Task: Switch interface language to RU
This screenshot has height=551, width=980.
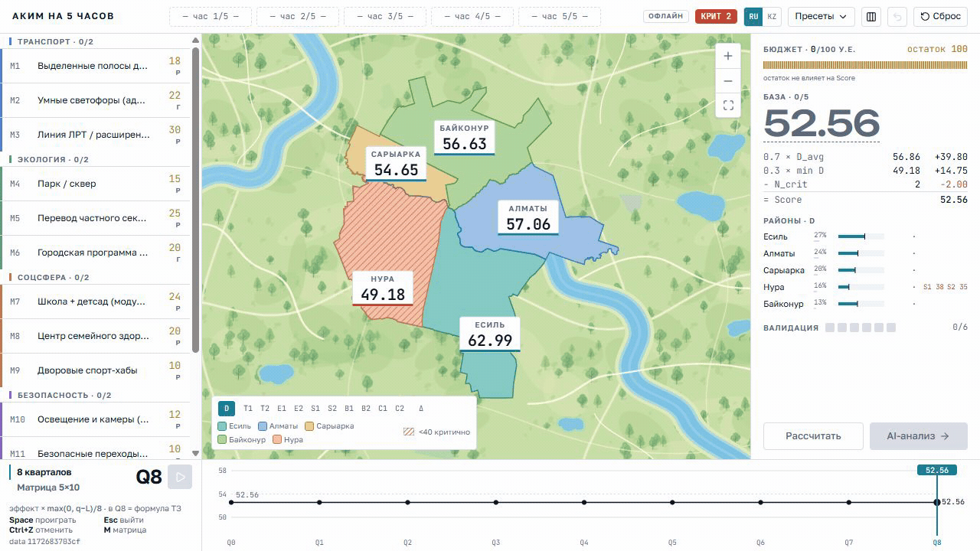Action: coord(753,16)
